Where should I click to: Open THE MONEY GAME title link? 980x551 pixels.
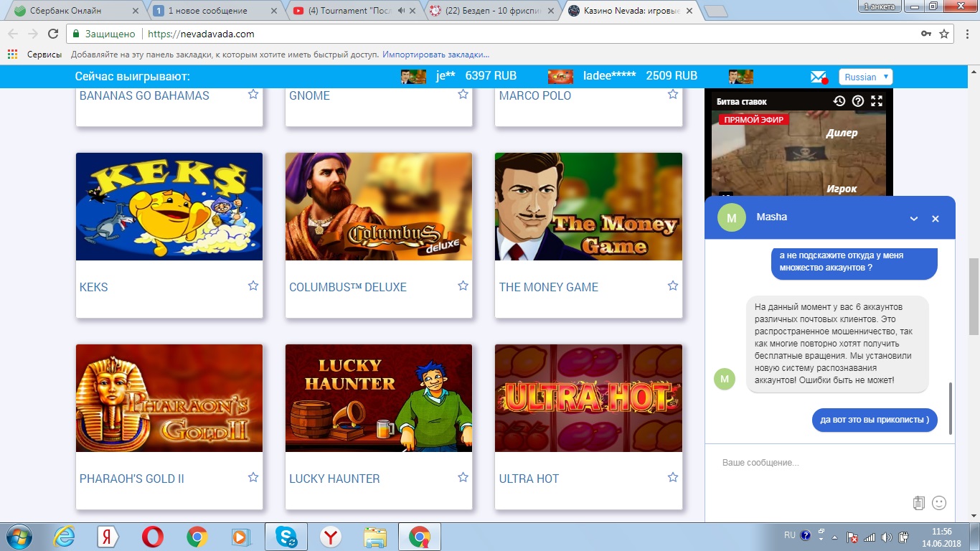(x=548, y=287)
